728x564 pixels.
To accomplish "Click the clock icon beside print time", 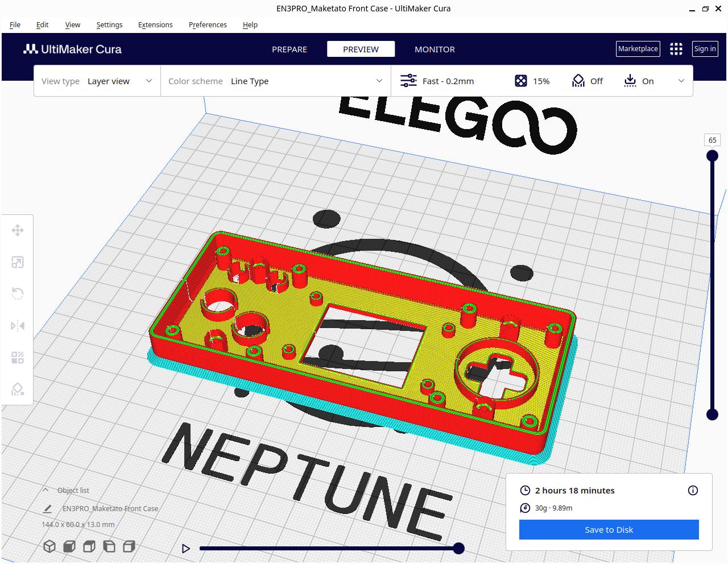I will point(525,490).
